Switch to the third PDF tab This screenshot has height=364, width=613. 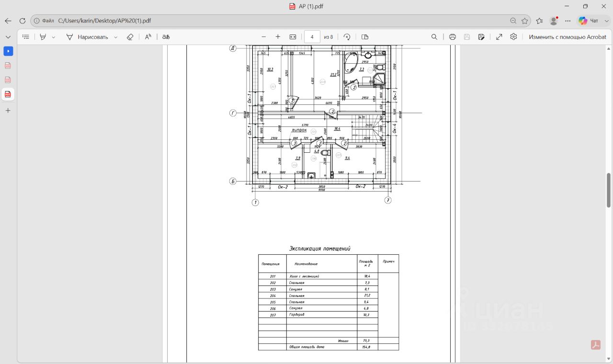[x=8, y=80]
